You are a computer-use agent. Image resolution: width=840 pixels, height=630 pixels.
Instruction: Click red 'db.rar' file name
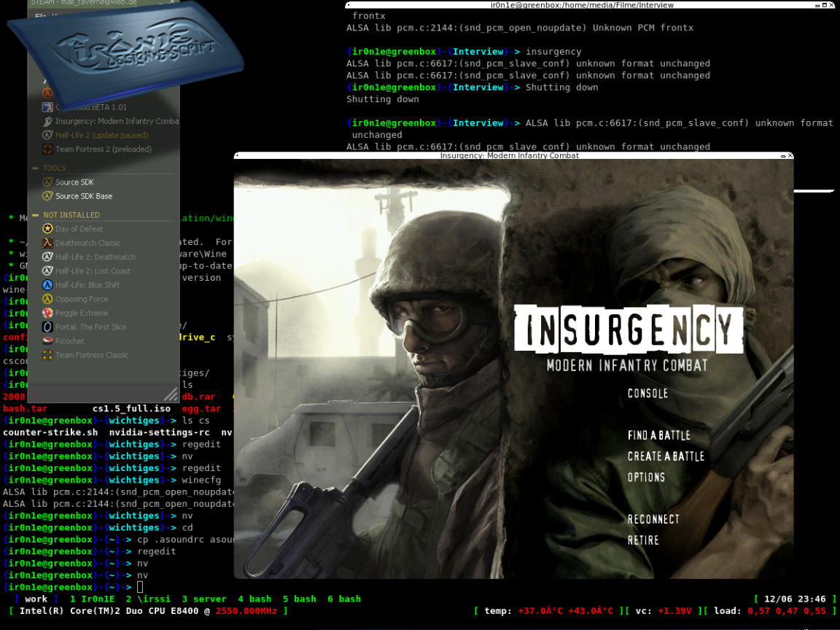pyautogui.click(x=198, y=397)
